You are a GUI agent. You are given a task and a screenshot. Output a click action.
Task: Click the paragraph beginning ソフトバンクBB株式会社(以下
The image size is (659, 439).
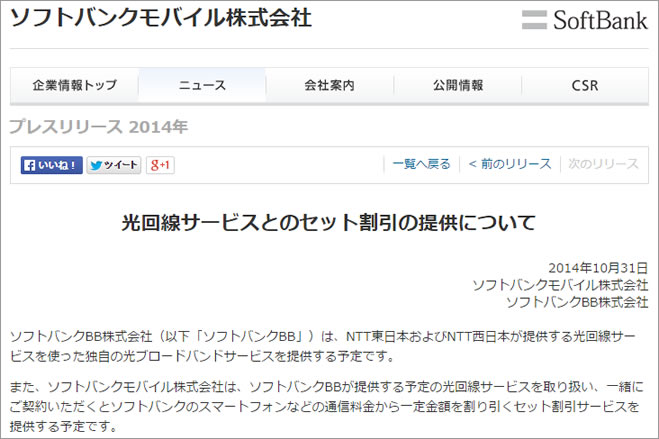(322, 346)
